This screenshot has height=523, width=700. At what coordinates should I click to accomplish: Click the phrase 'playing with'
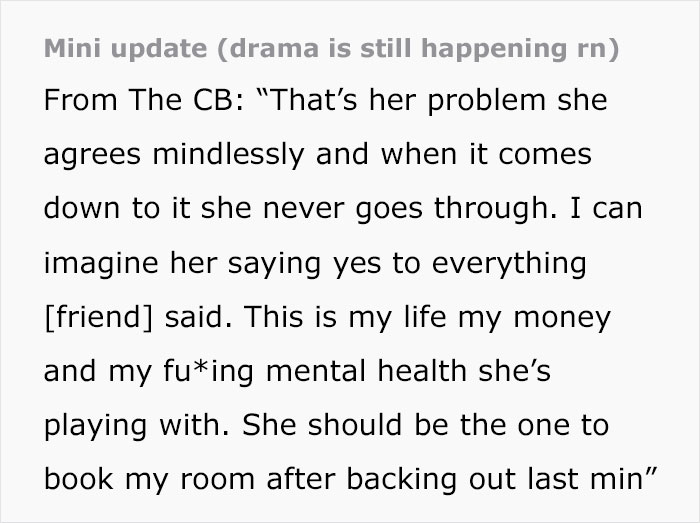point(125,425)
